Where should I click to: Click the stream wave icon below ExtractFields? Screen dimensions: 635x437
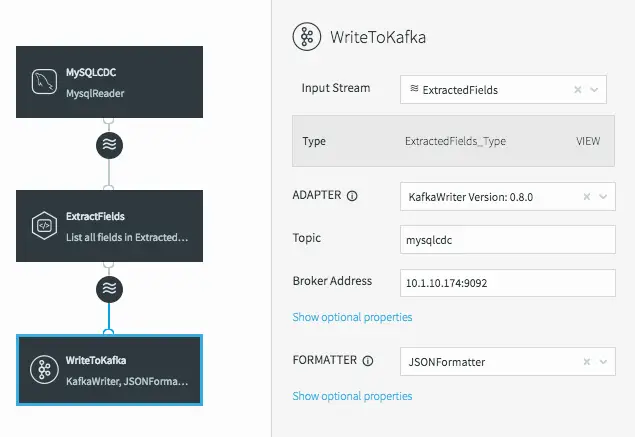(x=108, y=289)
